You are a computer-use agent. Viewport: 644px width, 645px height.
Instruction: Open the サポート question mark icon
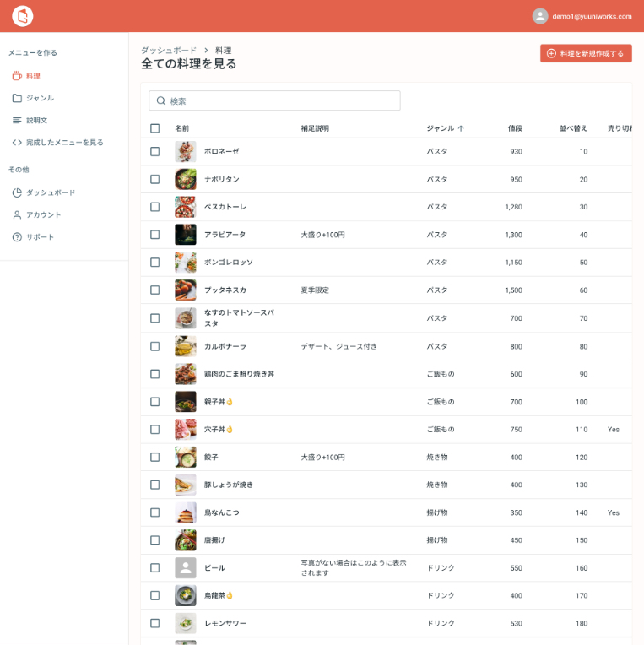coord(17,237)
